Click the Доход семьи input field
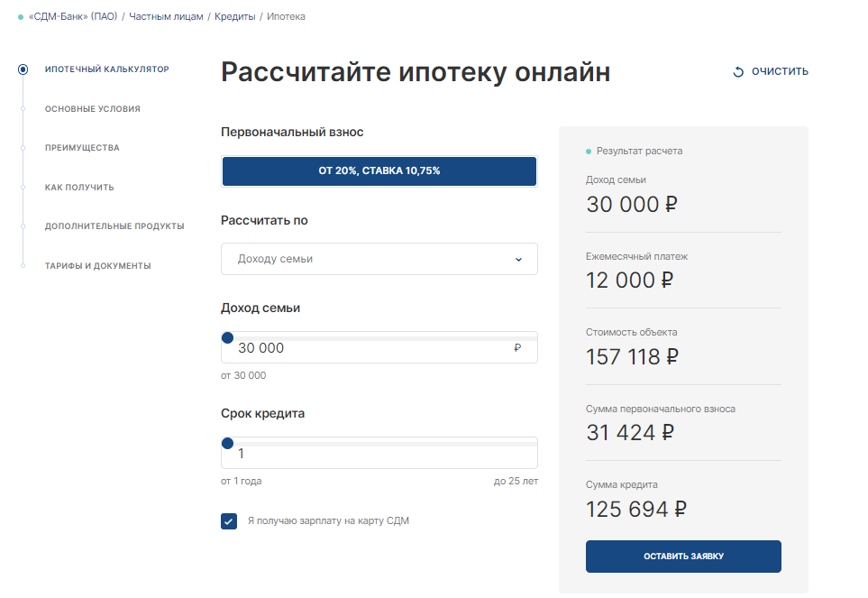 pyautogui.click(x=370, y=349)
